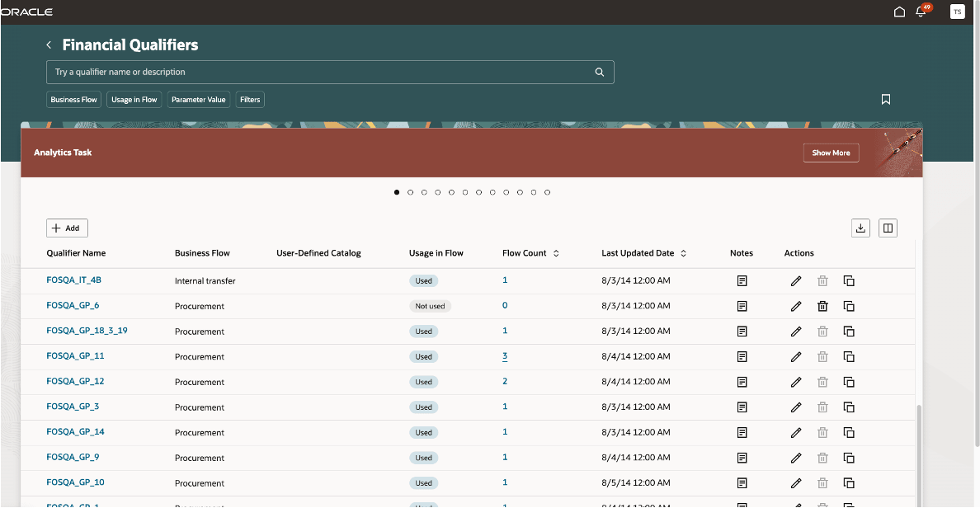Click the Internal transfer business flow cell

tap(205, 281)
